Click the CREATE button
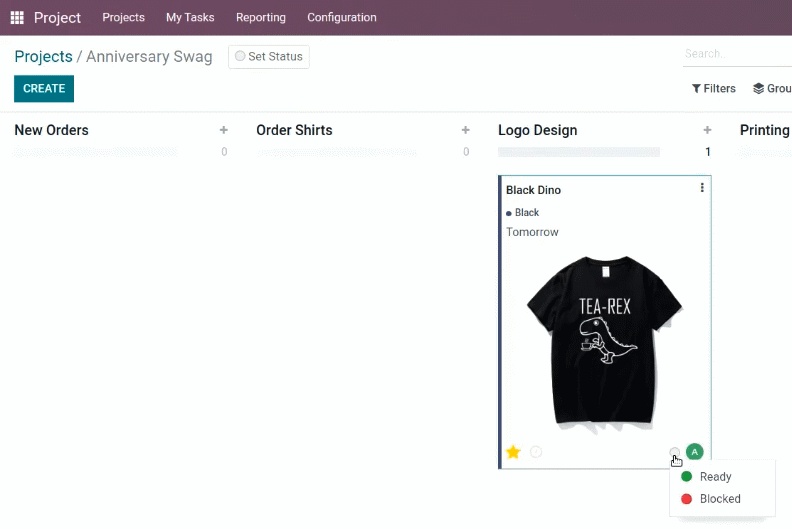 tap(44, 88)
